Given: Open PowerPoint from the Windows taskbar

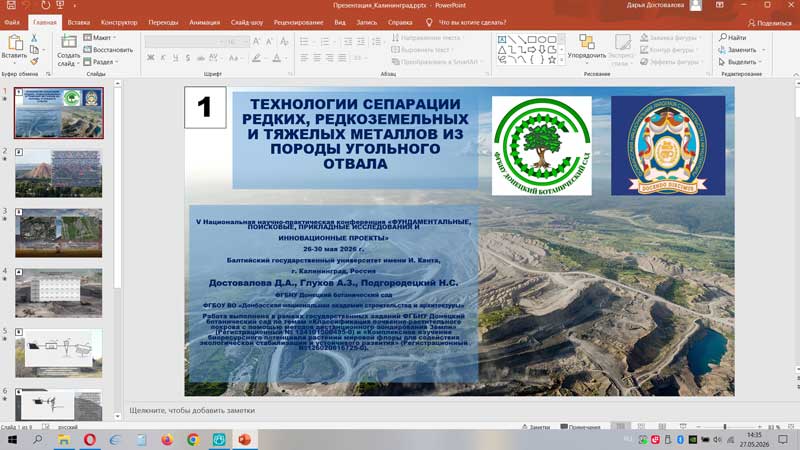Looking at the screenshot, I should coord(244,440).
